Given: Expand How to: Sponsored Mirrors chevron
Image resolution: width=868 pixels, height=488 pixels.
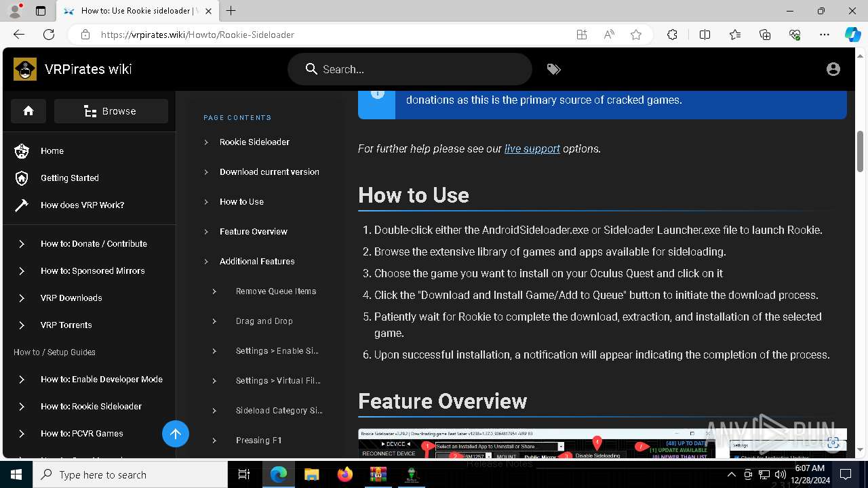Looking at the screenshot, I should [22, 270].
